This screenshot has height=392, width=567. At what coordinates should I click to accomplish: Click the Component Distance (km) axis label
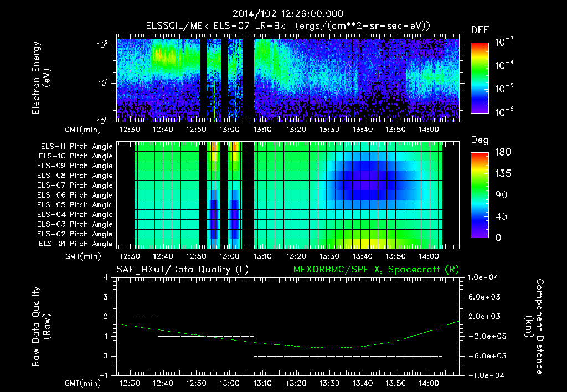point(534,327)
